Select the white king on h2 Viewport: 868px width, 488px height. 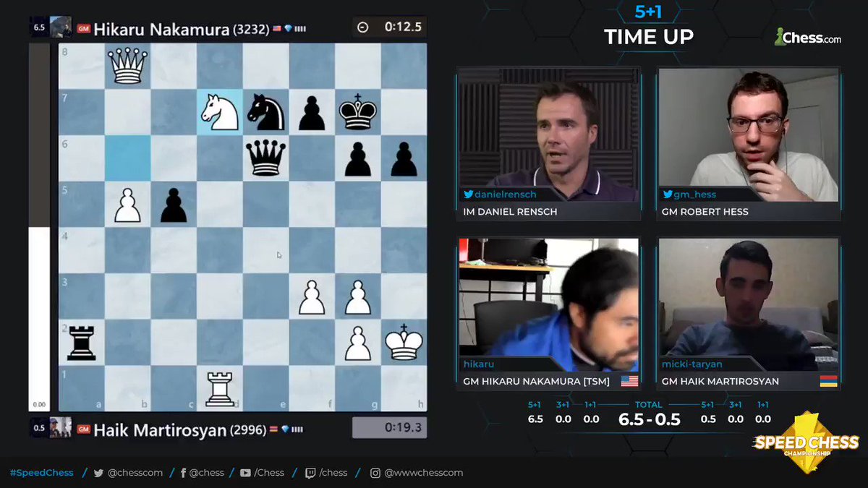404,342
